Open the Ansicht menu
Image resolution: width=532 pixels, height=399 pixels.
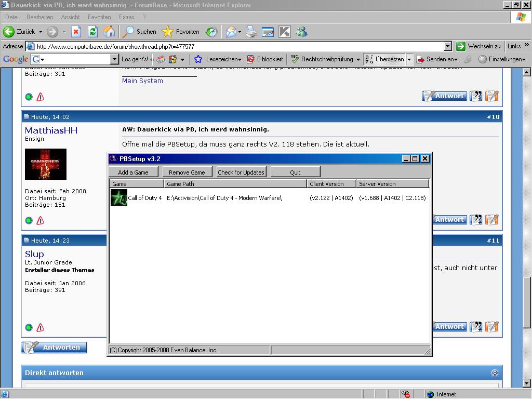click(70, 17)
